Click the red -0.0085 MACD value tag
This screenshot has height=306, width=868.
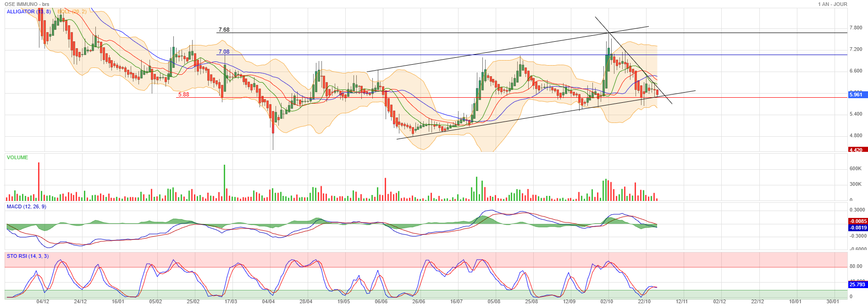tap(857, 221)
